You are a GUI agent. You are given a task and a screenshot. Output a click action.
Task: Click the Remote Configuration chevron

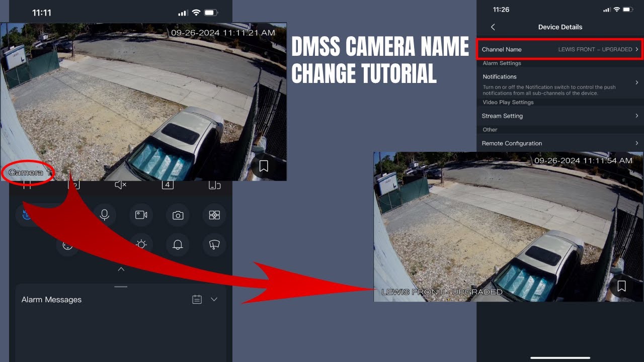(x=637, y=143)
